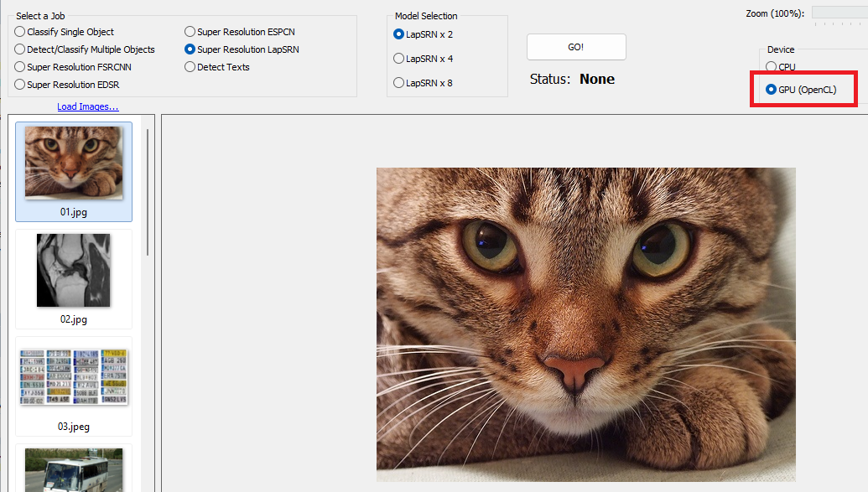Viewport: 868px width, 492px height.
Task: Click the Status None text
Action: [573, 79]
